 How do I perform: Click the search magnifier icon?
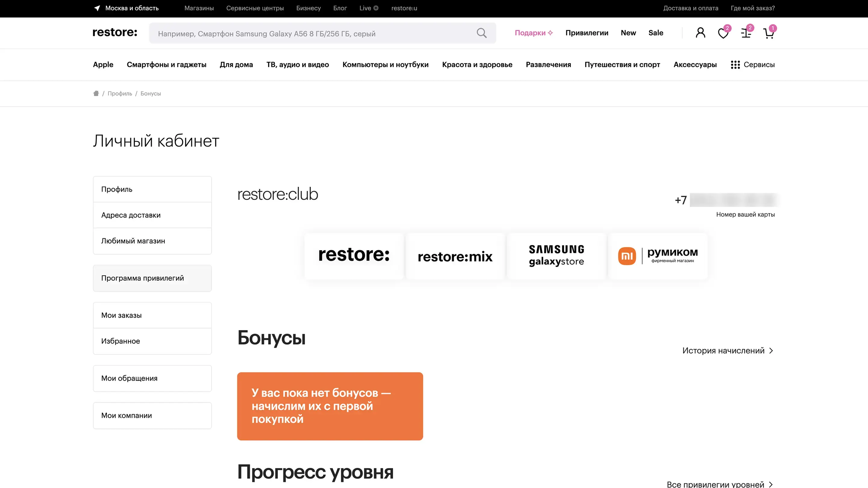point(482,33)
